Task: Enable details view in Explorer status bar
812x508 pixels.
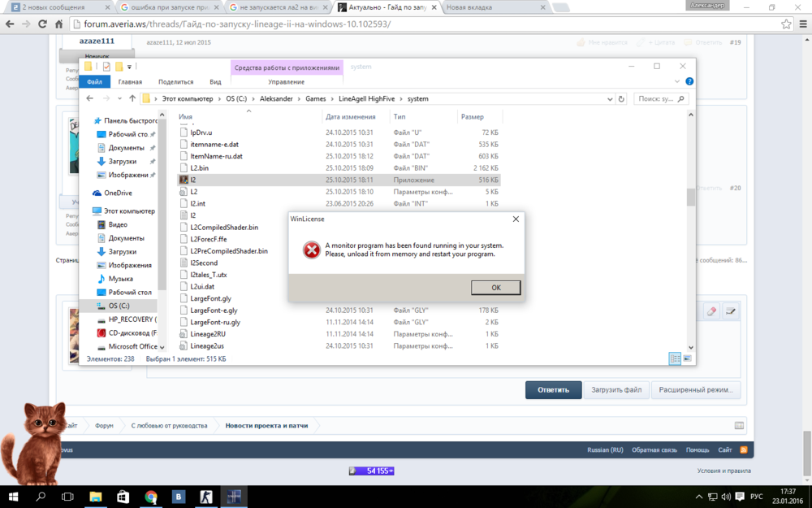Action: coord(675,358)
